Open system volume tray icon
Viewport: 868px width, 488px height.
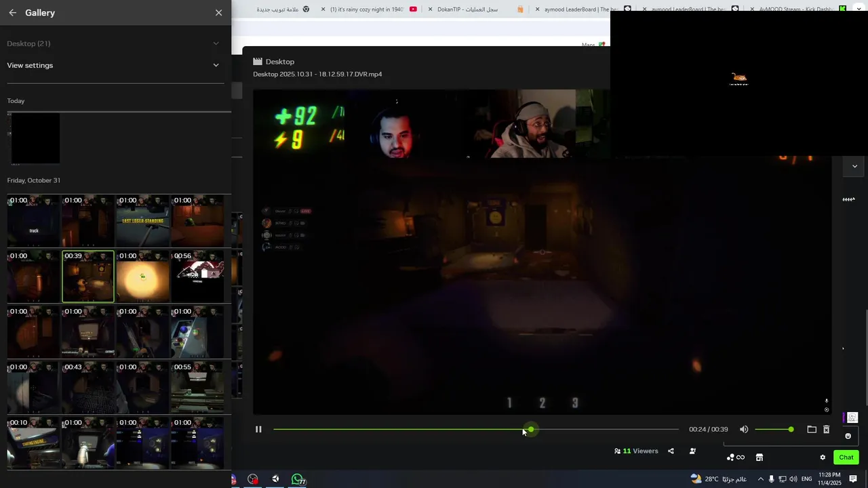[793, 479]
